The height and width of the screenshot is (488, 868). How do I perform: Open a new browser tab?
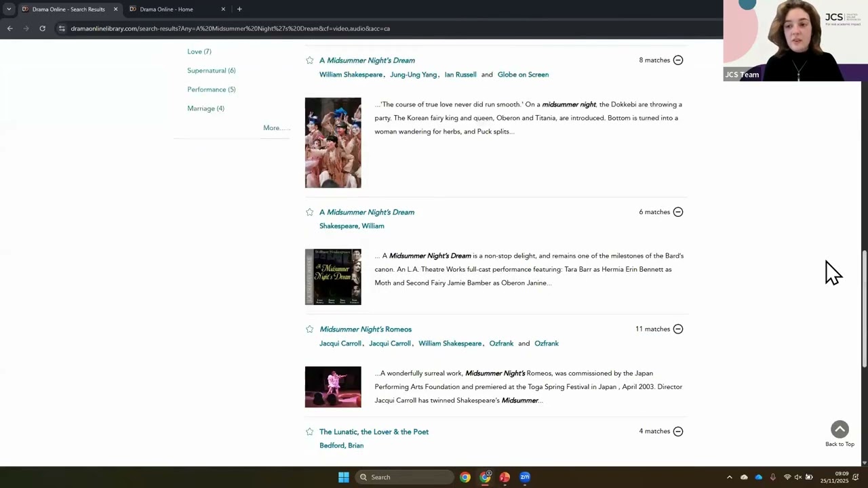pos(239,9)
